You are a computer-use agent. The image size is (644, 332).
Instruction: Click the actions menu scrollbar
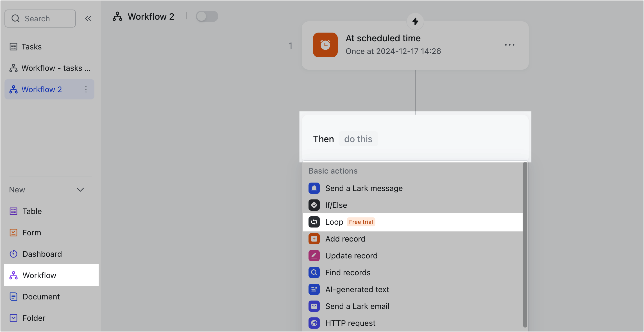click(x=524, y=244)
